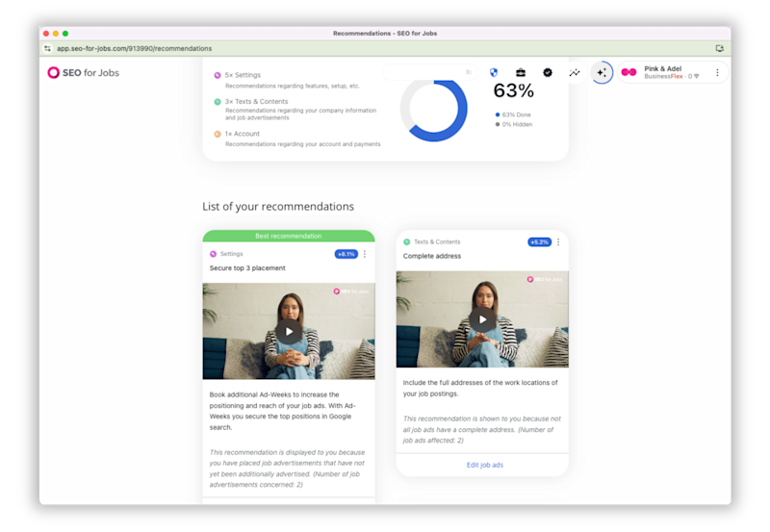Click the icon inside the header search field
Image resolution: width=770 pixels, height=532 pixels.
point(469,72)
